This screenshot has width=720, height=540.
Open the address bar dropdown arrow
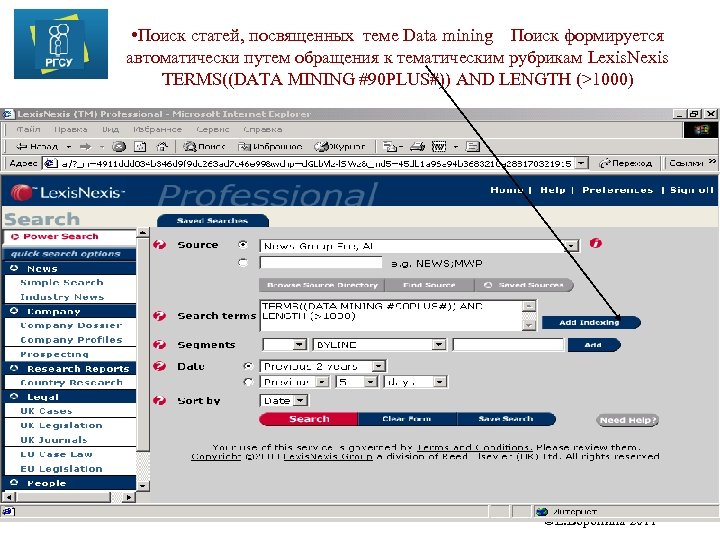tap(582, 163)
